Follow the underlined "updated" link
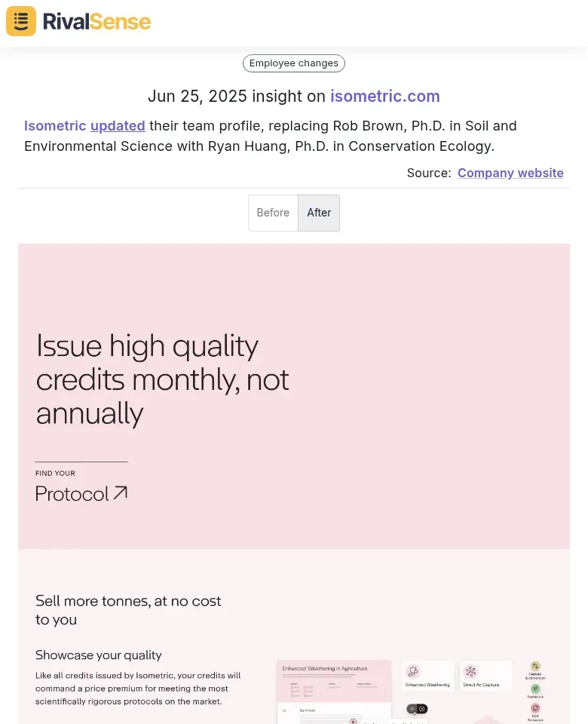The image size is (588, 724). pos(118,126)
